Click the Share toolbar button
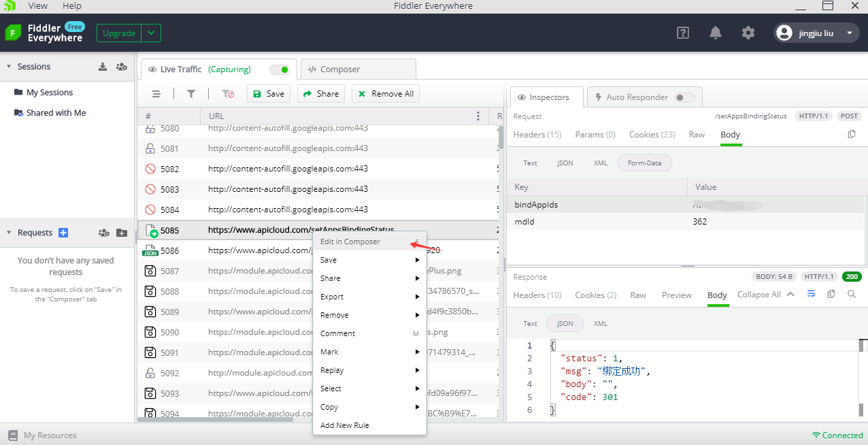 click(x=321, y=94)
